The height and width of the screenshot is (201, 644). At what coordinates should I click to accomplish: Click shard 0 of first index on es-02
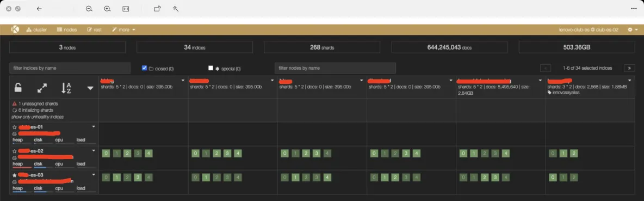coord(106,154)
